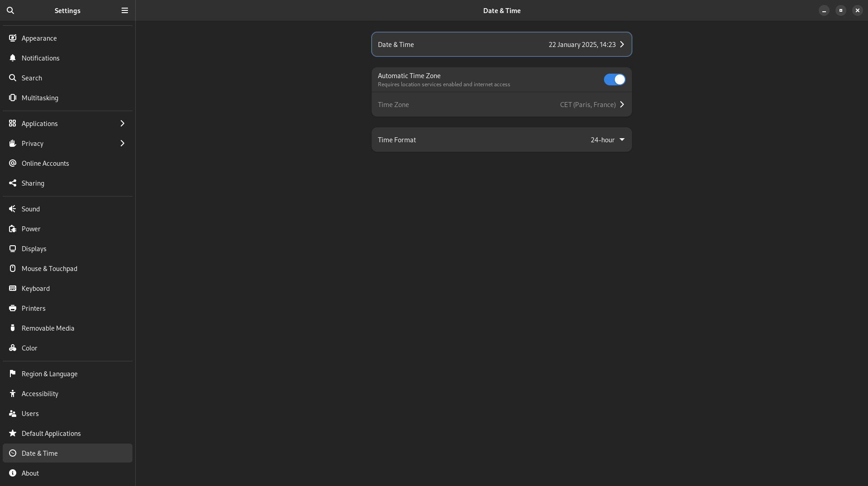Click the search magnifier icon in Settings header
Image resolution: width=868 pixels, height=486 pixels.
[10, 10]
